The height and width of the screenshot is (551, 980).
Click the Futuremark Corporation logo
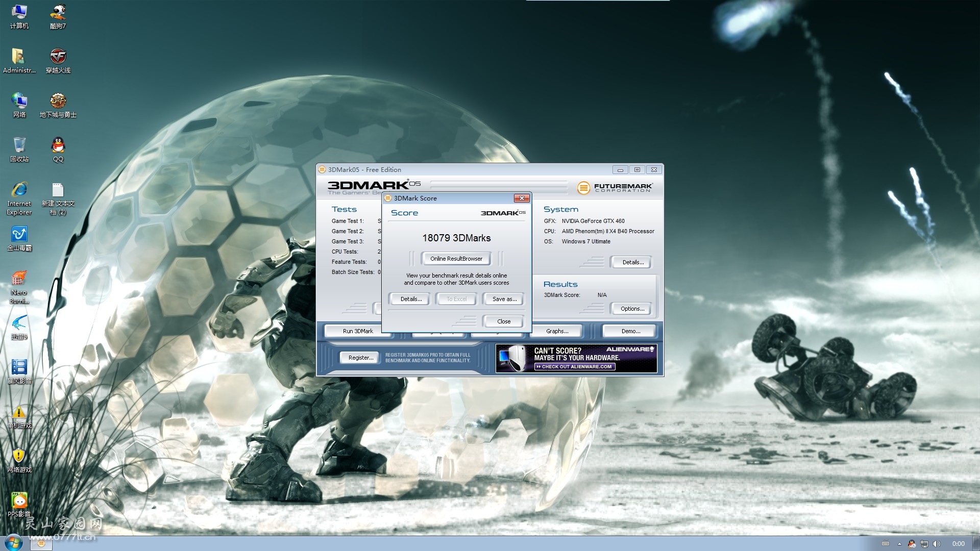[615, 188]
